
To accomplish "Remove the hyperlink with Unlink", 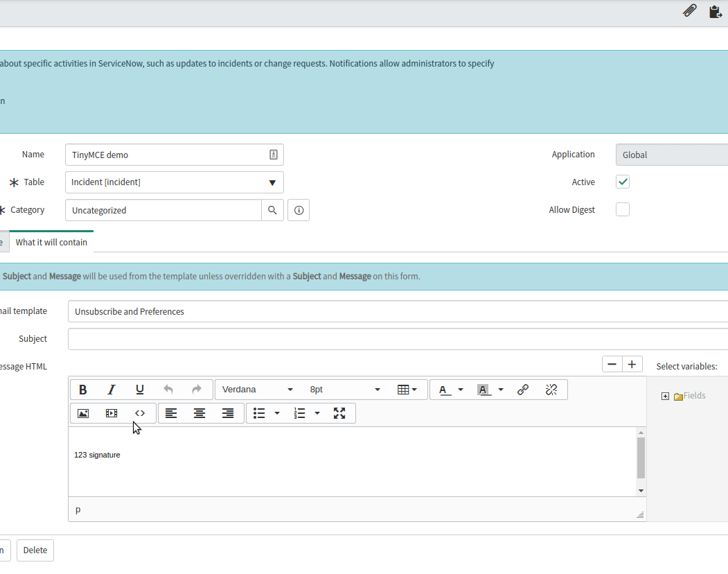I will [x=551, y=389].
